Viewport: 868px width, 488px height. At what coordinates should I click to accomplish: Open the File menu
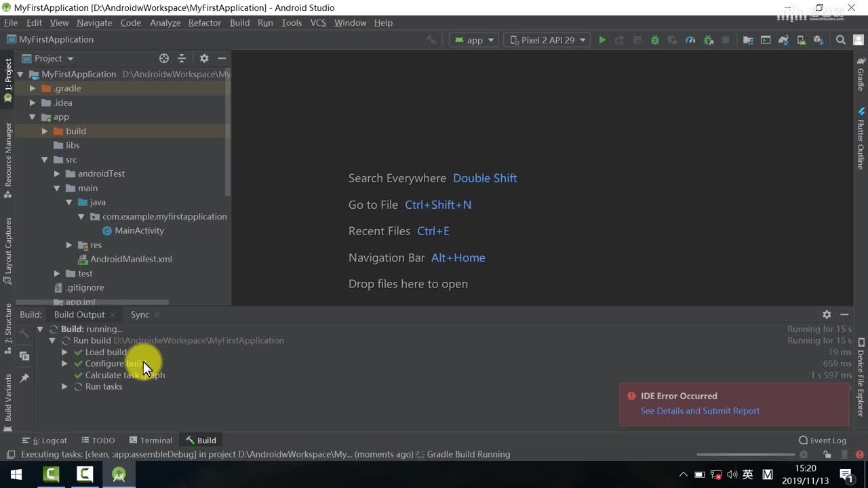coord(11,22)
